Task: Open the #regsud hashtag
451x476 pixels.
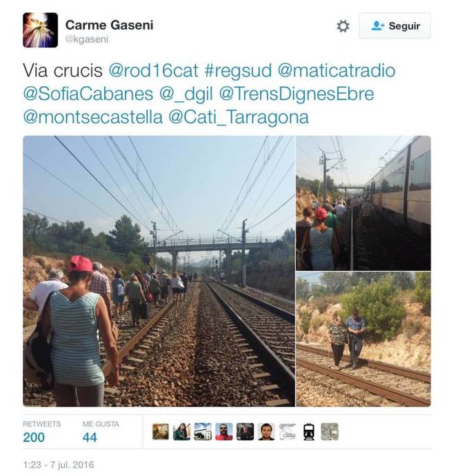Action: coord(238,71)
